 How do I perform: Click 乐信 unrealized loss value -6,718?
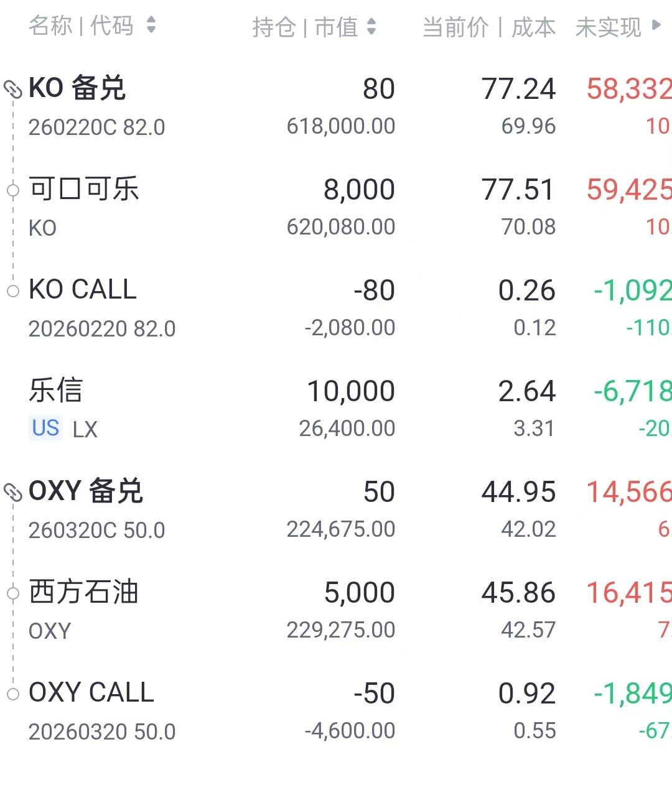(x=632, y=391)
